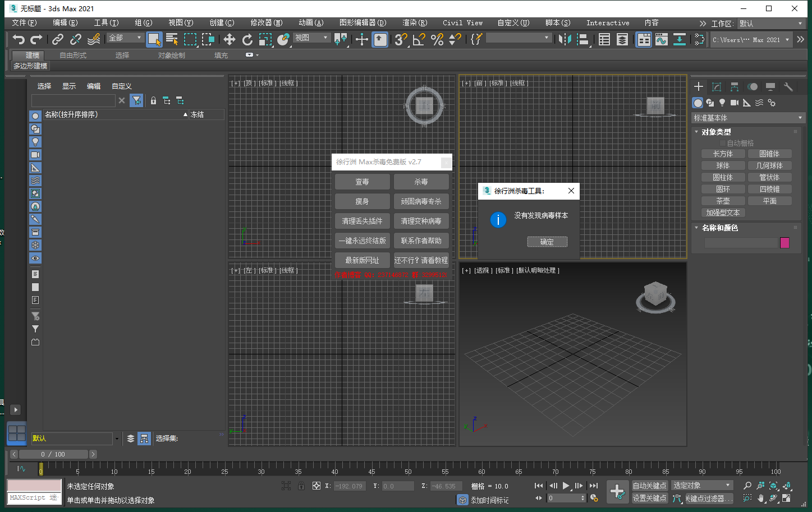This screenshot has width=812, height=512.
Task: Open the project path dropdown arrow
Action: 787,40
